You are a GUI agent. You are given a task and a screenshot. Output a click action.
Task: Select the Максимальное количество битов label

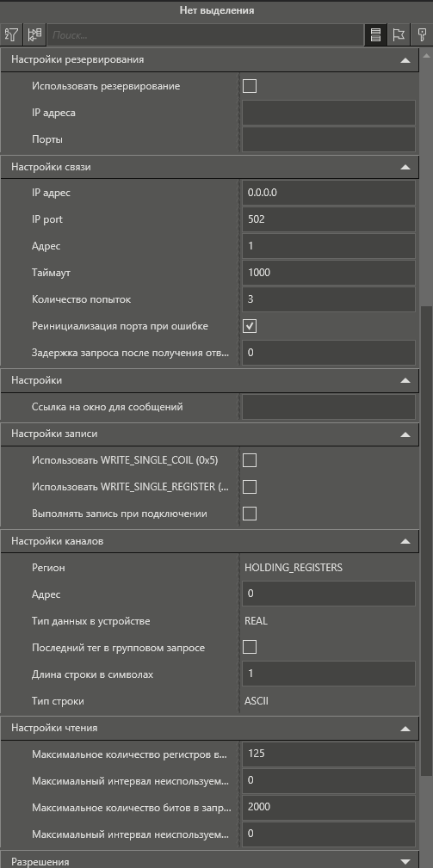[x=130, y=807]
